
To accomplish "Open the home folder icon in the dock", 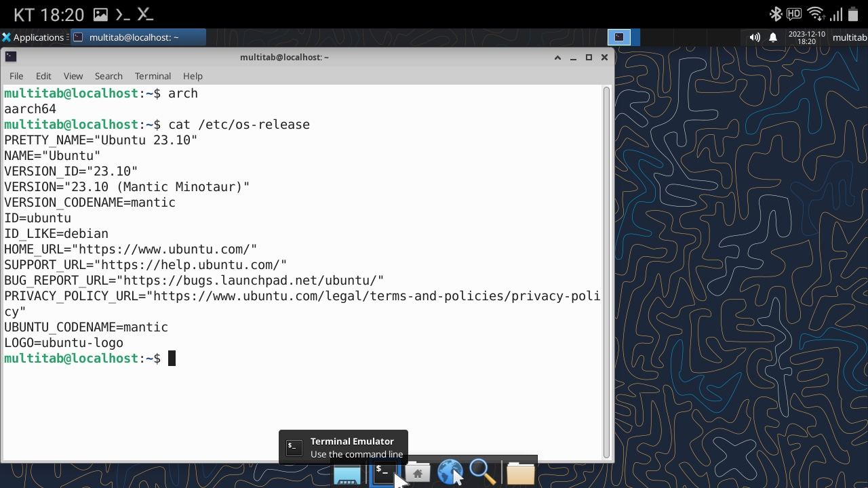I will 417,473.
